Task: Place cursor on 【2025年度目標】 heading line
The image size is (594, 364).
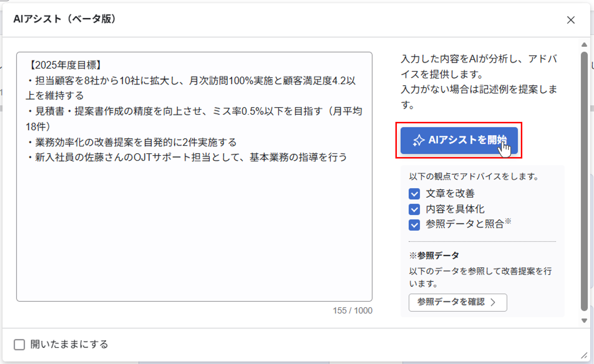Action: [x=65, y=65]
